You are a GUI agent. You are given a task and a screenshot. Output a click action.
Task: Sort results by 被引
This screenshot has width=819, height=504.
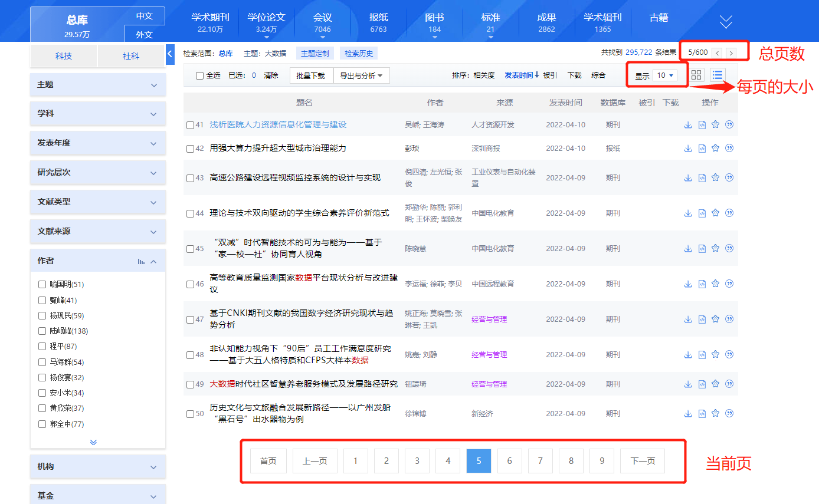tap(550, 75)
